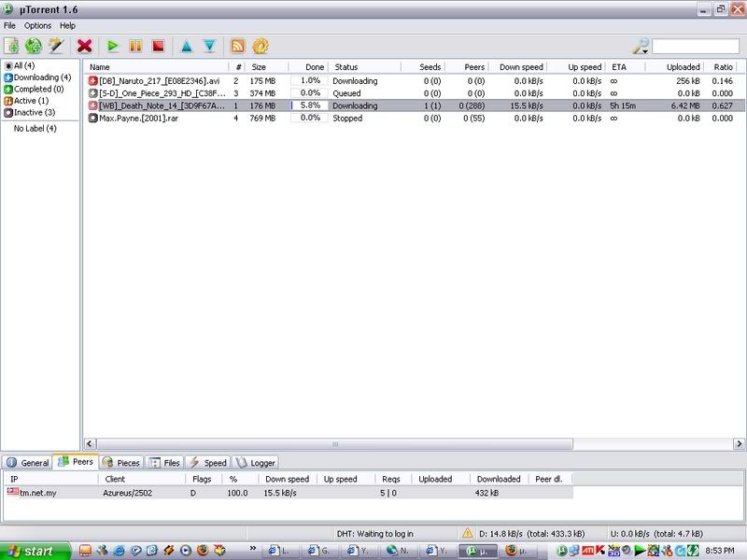747x560 pixels.
Task: Switch to the Logger tab
Action: (255, 462)
